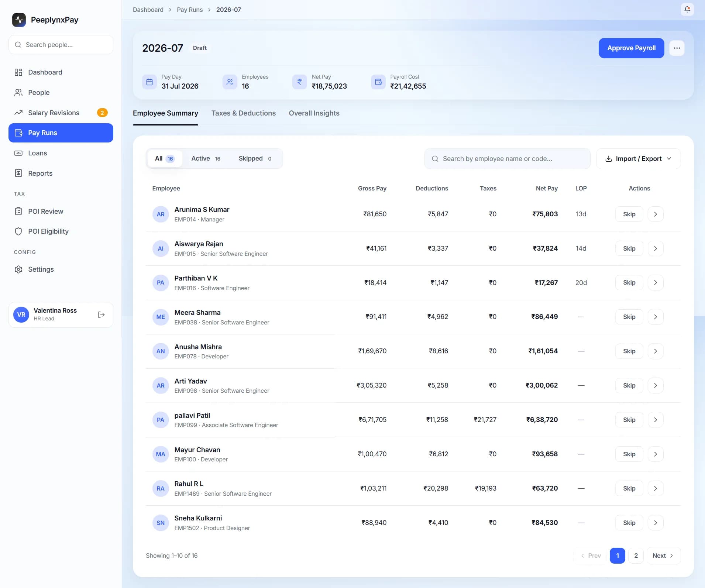Click the Employees group icon

coord(230,82)
